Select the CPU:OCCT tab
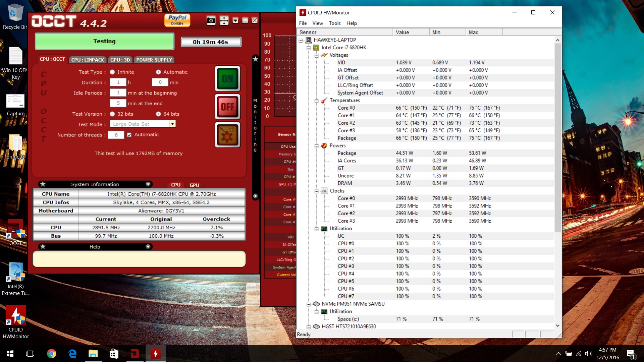This screenshot has width=644, height=362. pos(52,59)
